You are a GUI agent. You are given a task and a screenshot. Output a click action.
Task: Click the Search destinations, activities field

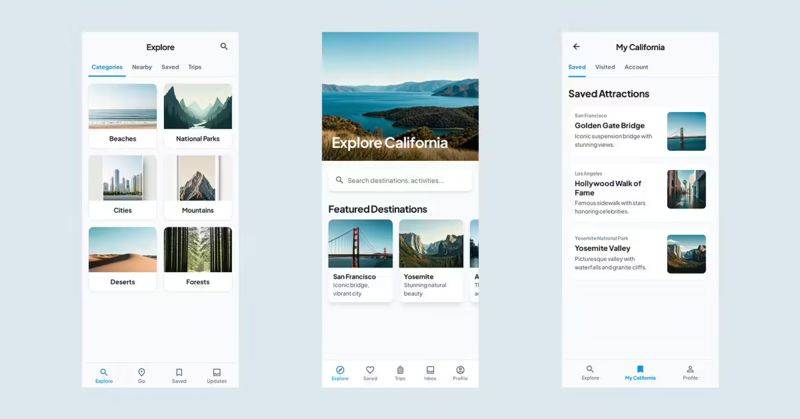(400, 180)
